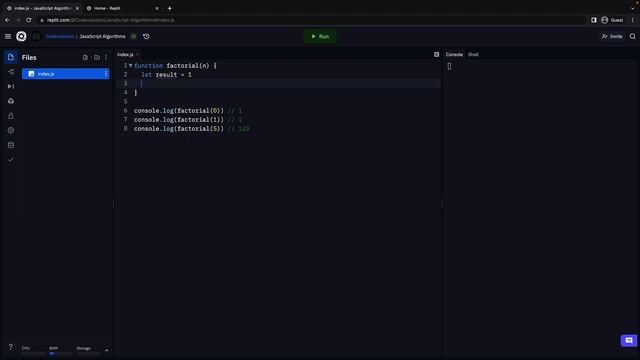
Task: Click the JavaScript Algorithms repl name
Action: (x=102, y=36)
